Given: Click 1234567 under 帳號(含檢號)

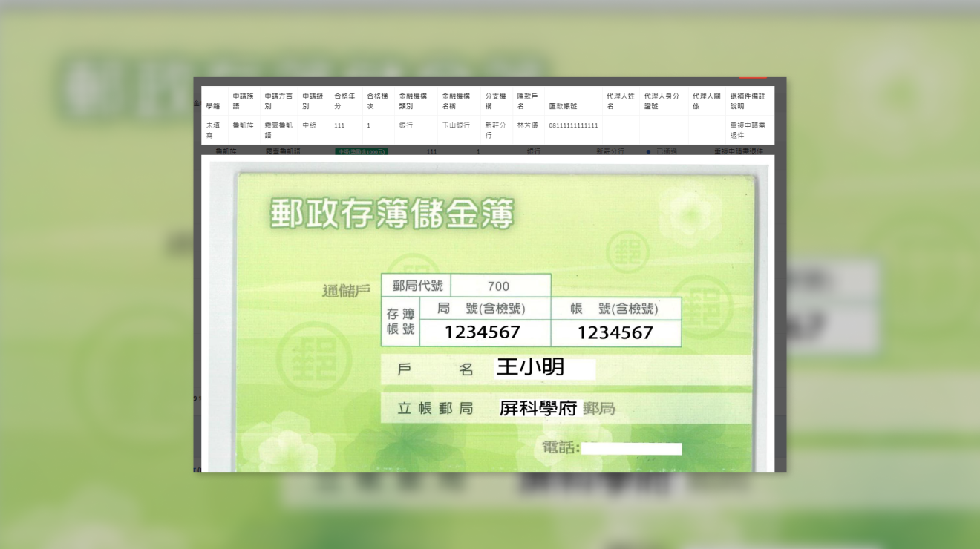Looking at the screenshot, I should [615, 333].
